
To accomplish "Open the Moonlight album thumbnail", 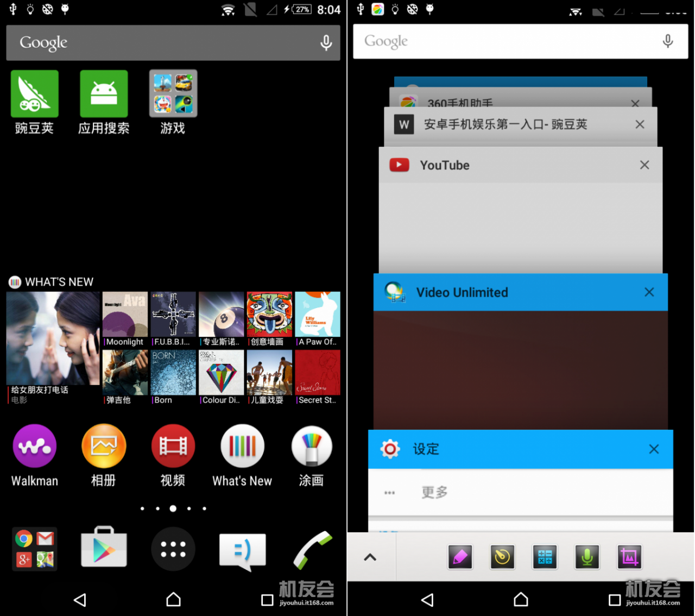I will tap(125, 315).
